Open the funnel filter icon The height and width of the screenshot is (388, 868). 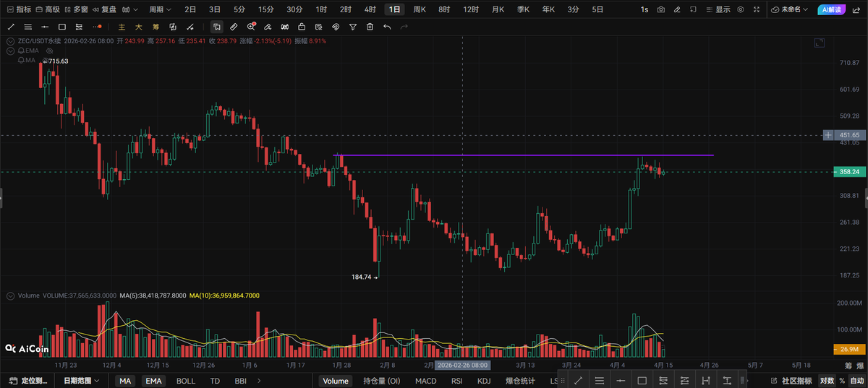353,27
